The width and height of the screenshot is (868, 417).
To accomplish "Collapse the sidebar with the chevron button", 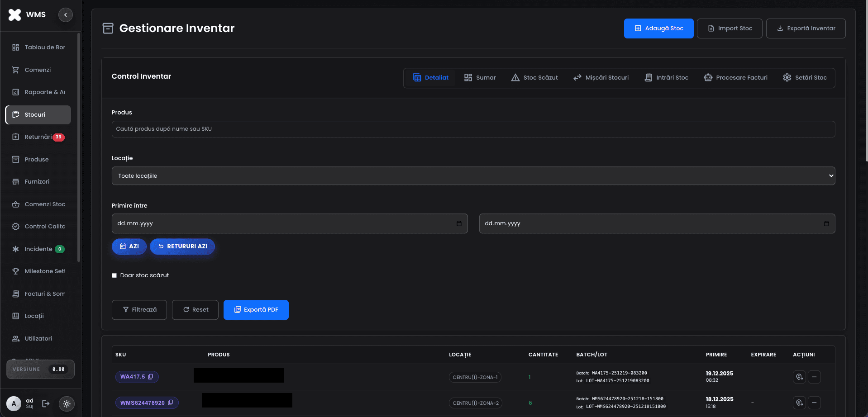I will [x=66, y=15].
